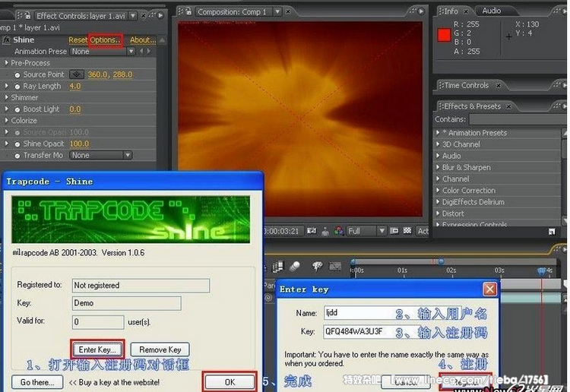Select the Info panel tab

tap(451, 11)
